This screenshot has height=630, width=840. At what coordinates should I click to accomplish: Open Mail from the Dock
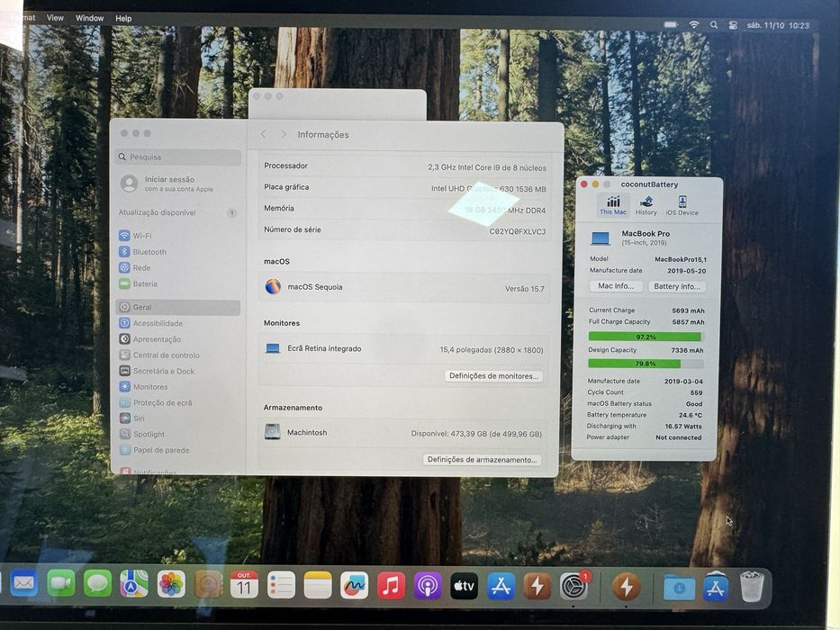click(x=23, y=583)
